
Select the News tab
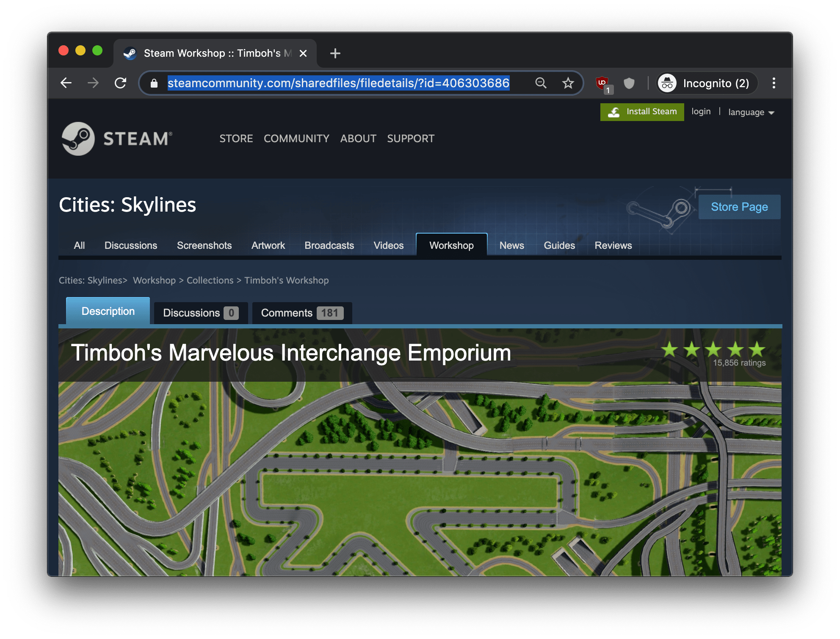pyautogui.click(x=511, y=245)
